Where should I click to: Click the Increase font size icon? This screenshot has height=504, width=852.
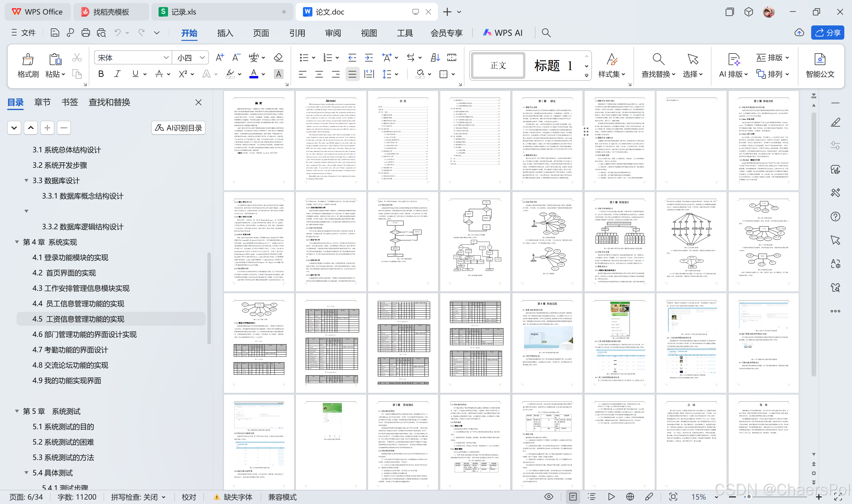click(x=220, y=57)
